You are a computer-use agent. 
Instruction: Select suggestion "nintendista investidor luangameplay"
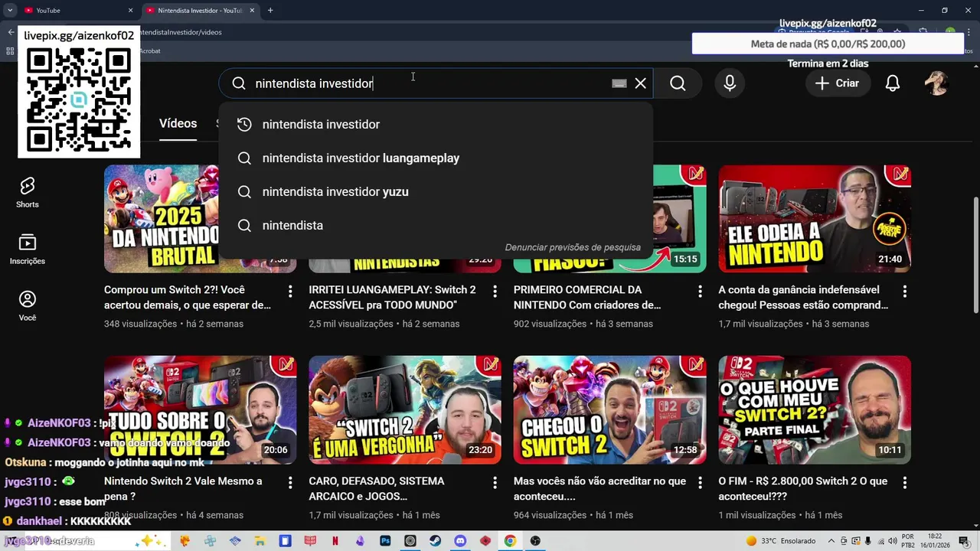tap(436, 158)
